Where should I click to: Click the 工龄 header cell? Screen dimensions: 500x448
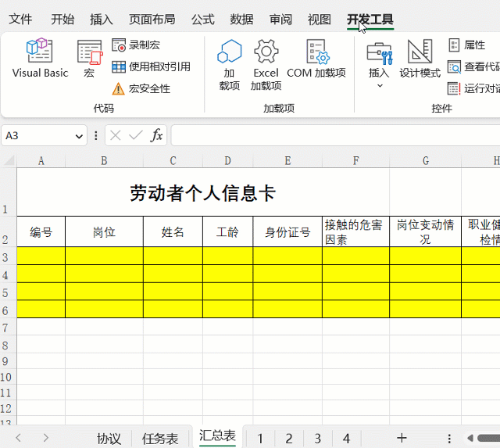(227, 231)
